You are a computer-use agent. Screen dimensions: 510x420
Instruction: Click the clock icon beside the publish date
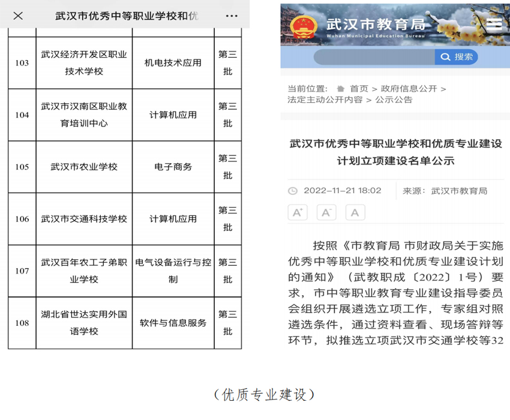[x=293, y=191]
